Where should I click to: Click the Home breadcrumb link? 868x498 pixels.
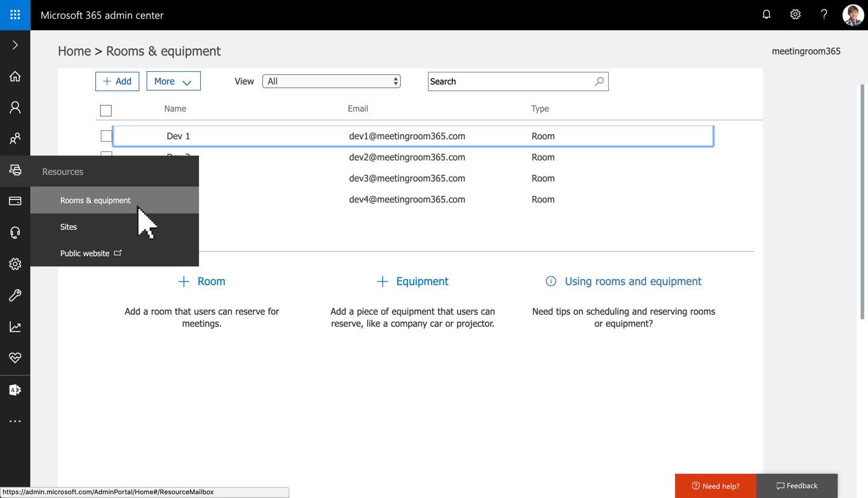click(74, 51)
